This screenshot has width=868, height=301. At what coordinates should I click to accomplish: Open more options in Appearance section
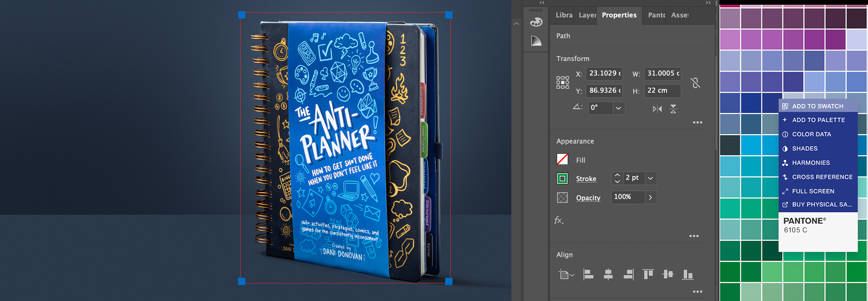coord(694,236)
